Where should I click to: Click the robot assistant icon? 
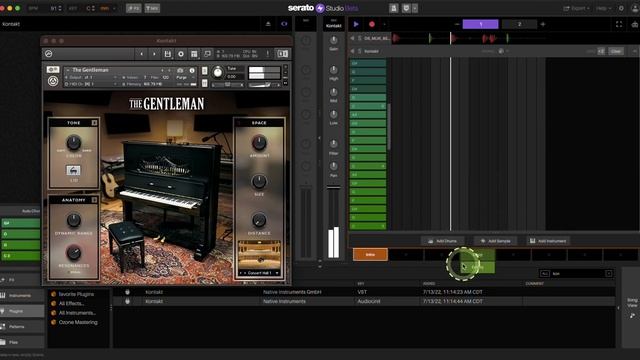[635, 24]
